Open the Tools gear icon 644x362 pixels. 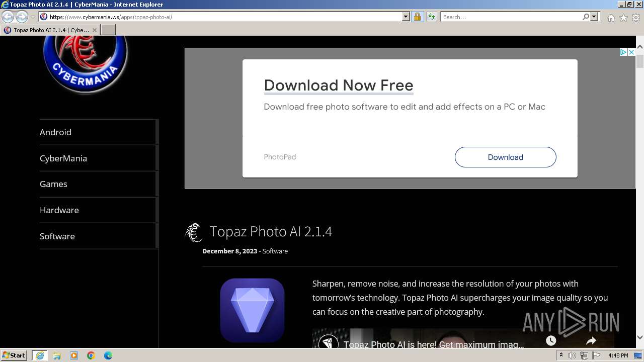point(636,18)
